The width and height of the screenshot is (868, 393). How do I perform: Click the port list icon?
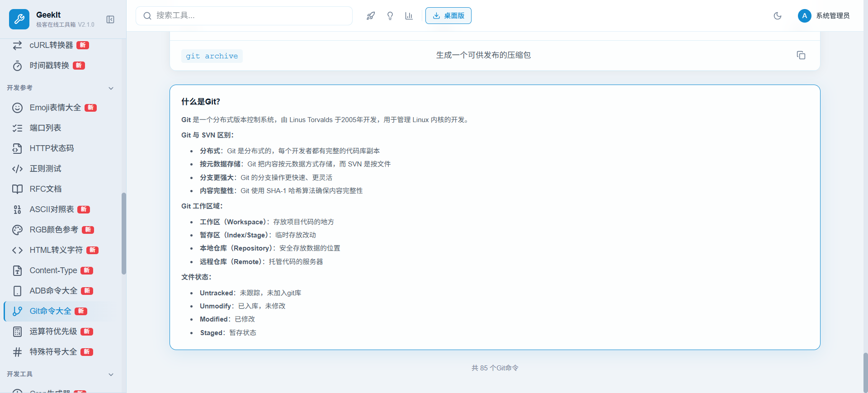click(17, 128)
